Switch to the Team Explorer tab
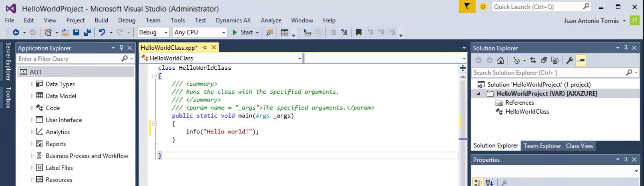Viewport: 644px width, 186px height. (542, 146)
